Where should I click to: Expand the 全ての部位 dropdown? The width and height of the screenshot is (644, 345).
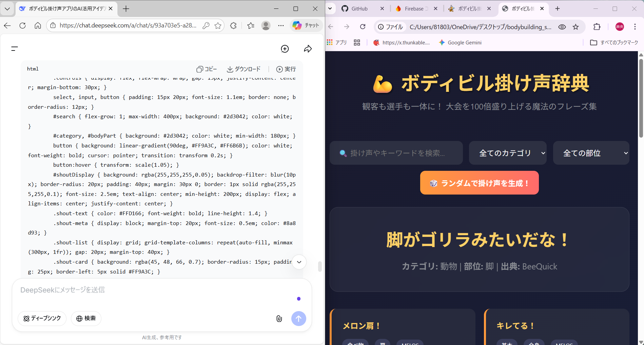pyautogui.click(x=591, y=153)
